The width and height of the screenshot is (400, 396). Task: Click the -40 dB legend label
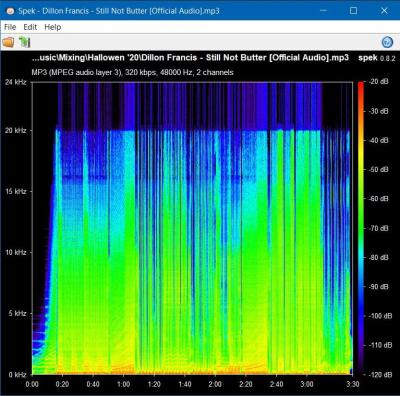pyautogui.click(x=379, y=140)
